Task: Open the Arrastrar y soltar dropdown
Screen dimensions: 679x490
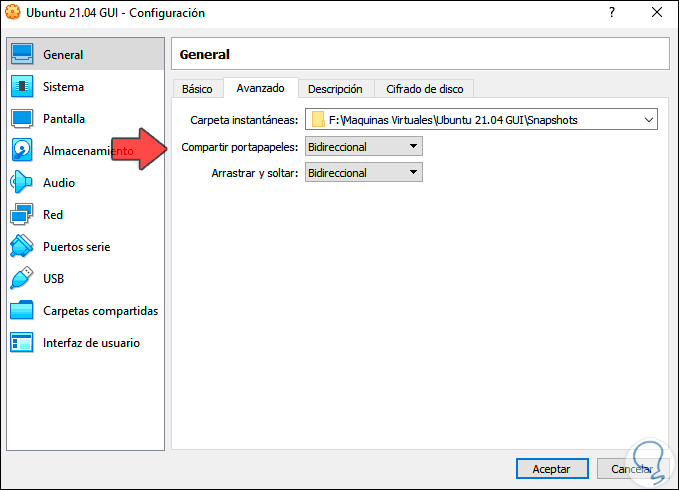Action: pyautogui.click(x=364, y=172)
